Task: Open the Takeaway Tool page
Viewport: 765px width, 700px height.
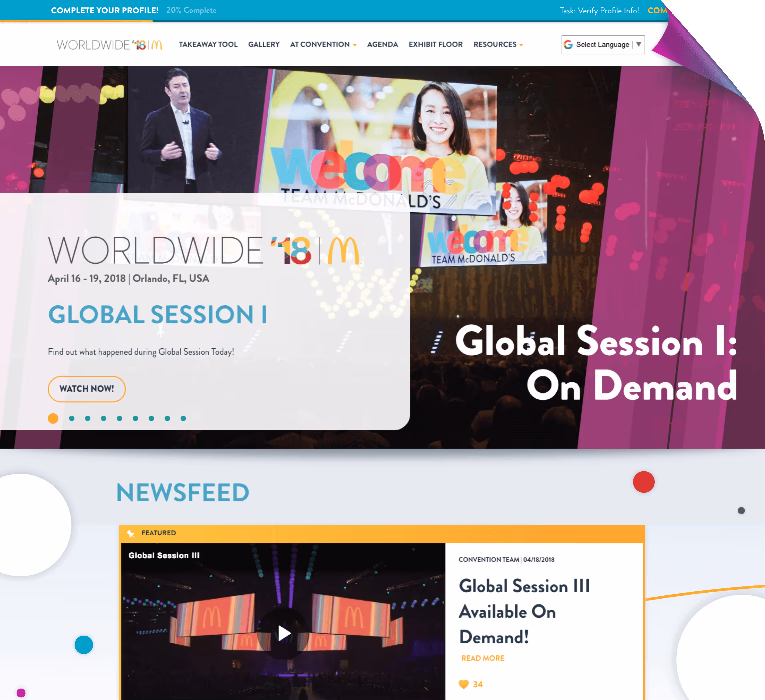Action: 208,44
